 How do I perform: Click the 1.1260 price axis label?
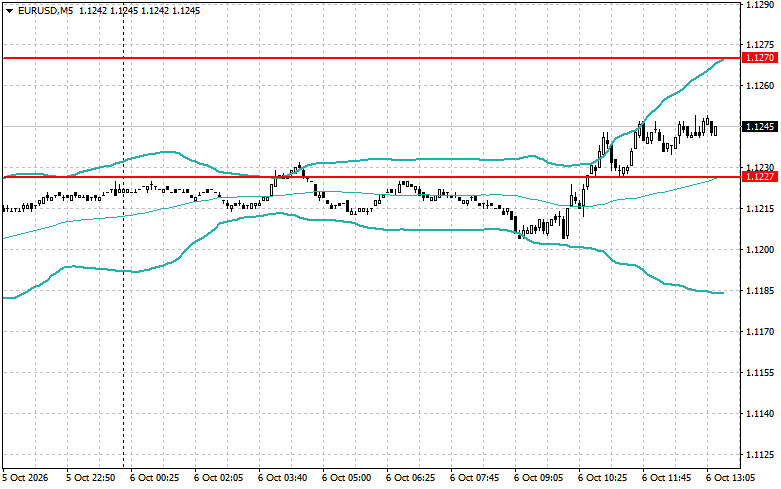point(760,86)
